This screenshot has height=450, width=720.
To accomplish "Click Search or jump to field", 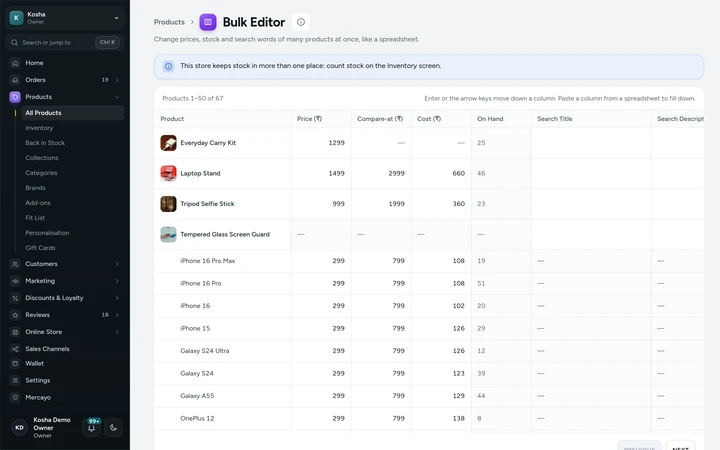I will click(65, 42).
